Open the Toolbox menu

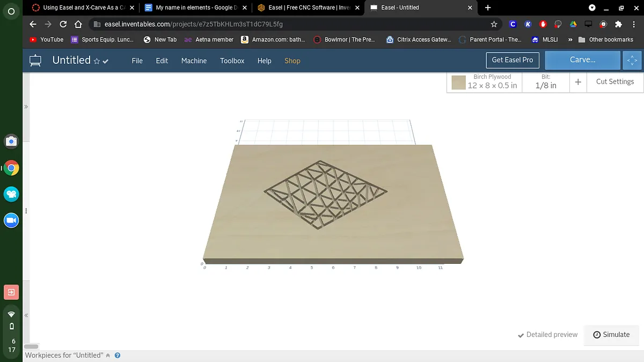click(x=232, y=61)
